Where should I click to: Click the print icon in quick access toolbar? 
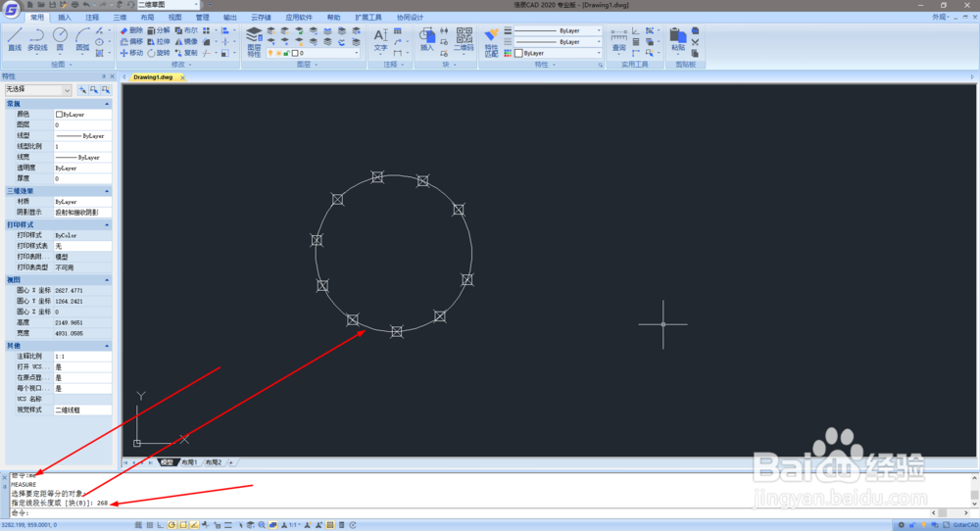tap(74, 4)
